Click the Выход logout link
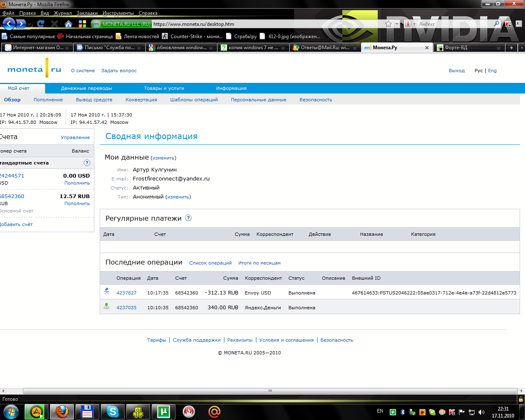 tap(457, 71)
